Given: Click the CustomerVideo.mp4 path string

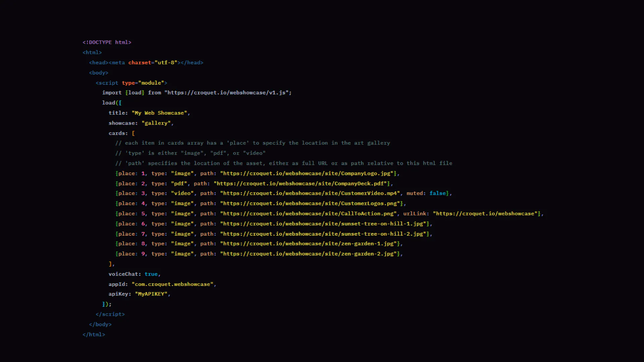Looking at the screenshot, I should tap(310, 193).
